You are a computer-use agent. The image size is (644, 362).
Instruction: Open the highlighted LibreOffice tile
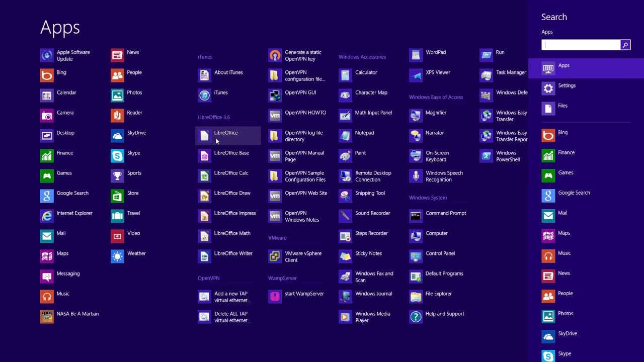click(x=228, y=136)
